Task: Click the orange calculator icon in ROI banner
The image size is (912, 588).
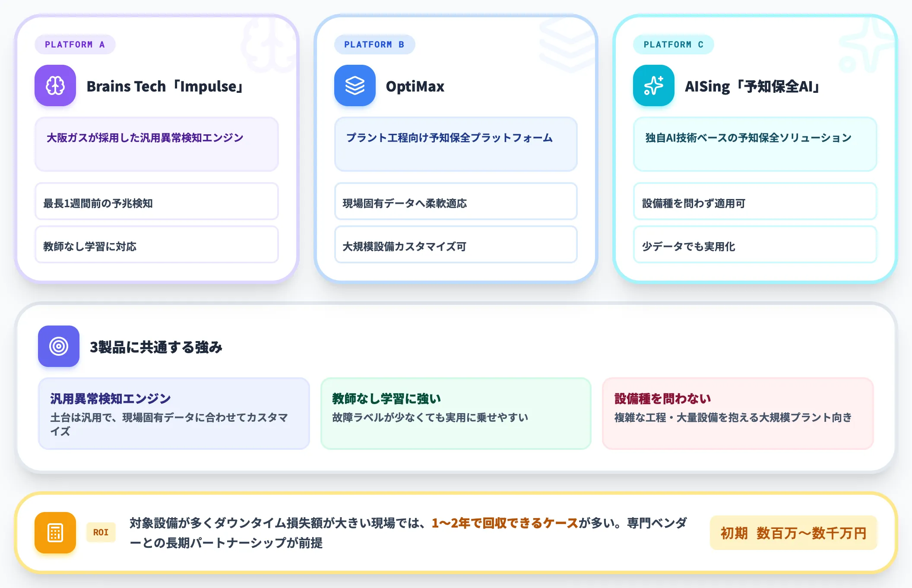Action: [x=55, y=533]
